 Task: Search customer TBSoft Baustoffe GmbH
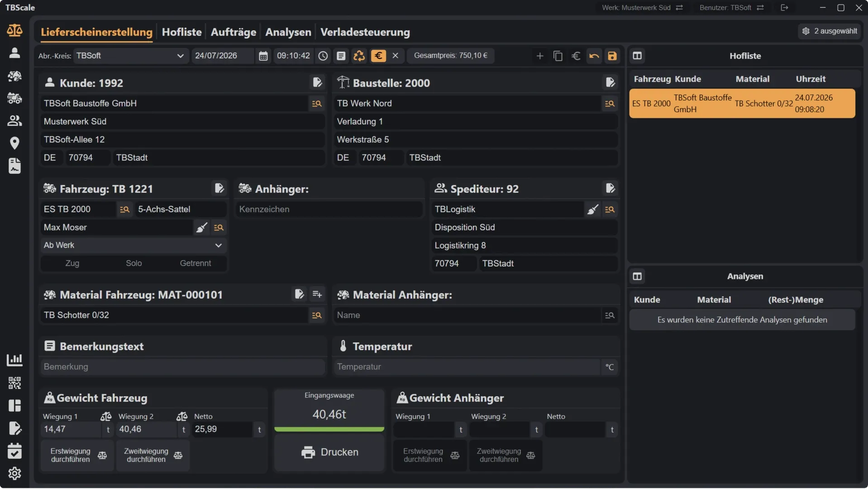pyautogui.click(x=317, y=104)
